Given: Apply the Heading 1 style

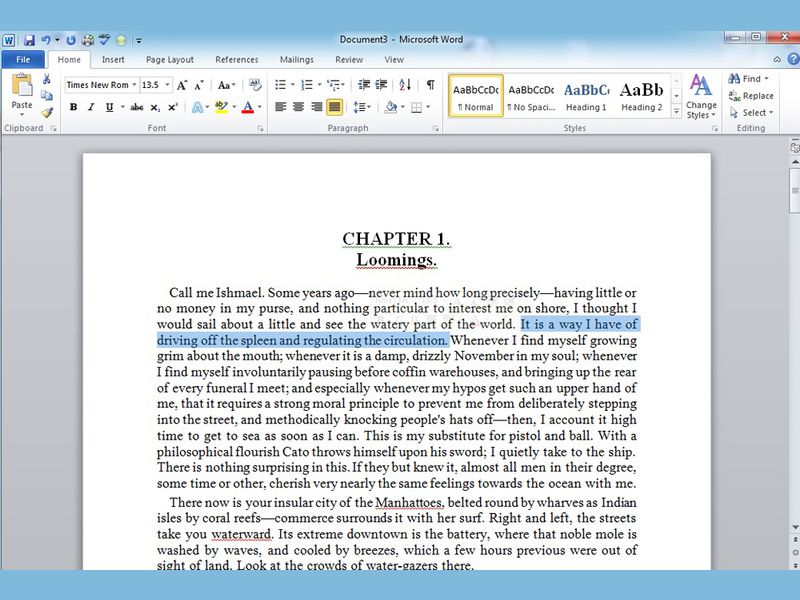Looking at the screenshot, I should point(586,96).
